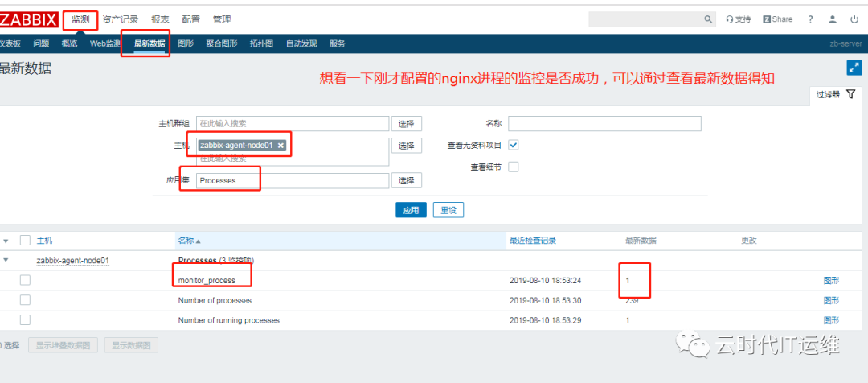Collapse all rows with header arrow

click(x=6, y=241)
